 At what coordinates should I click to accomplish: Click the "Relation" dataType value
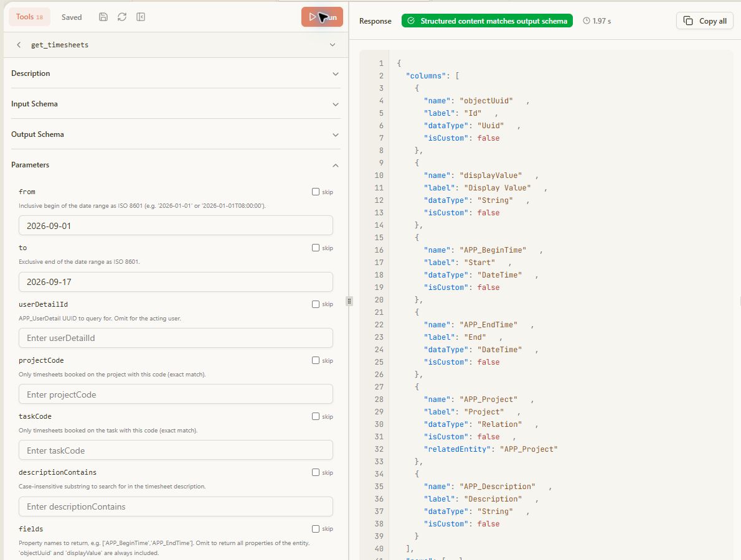499,424
